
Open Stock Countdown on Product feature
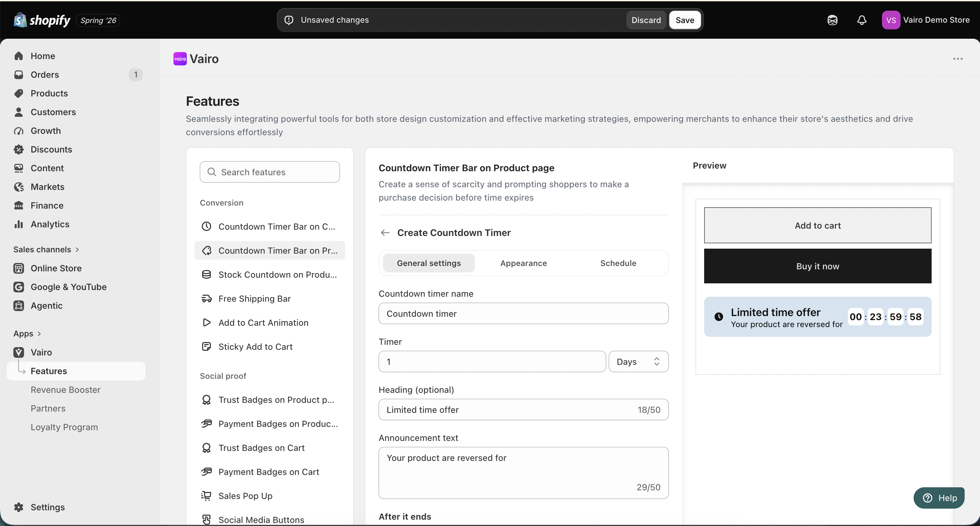(270, 274)
